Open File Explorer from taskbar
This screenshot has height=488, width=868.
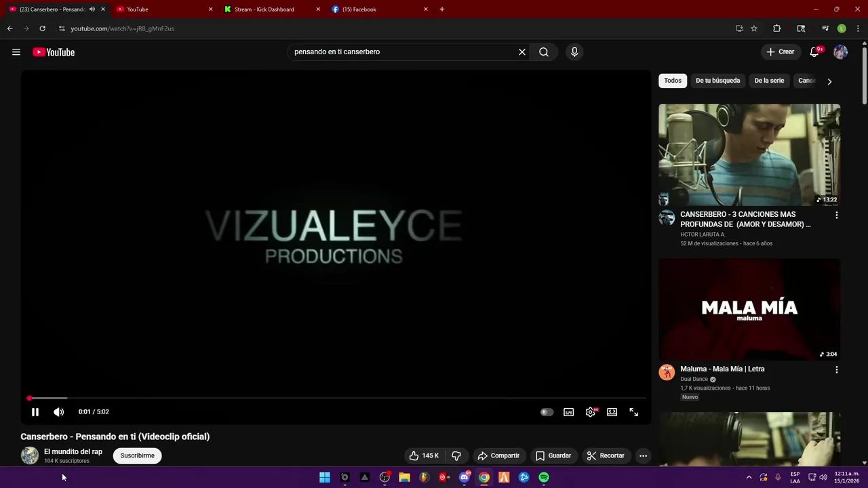(x=405, y=477)
